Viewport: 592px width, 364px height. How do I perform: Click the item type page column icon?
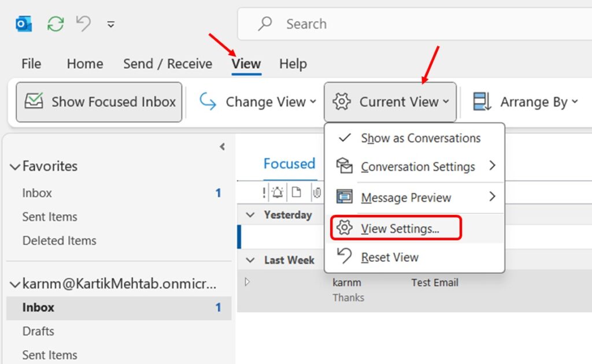click(x=297, y=192)
